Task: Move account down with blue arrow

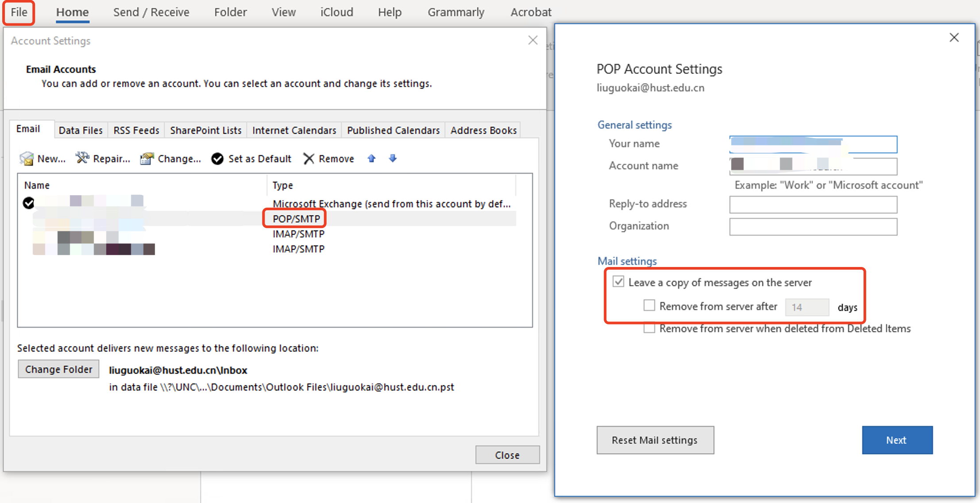Action: click(393, 158)
